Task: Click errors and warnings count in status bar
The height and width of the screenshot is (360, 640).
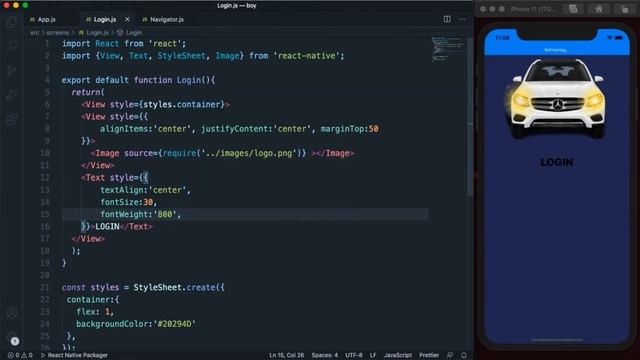Action: click(x=20, y=355)
